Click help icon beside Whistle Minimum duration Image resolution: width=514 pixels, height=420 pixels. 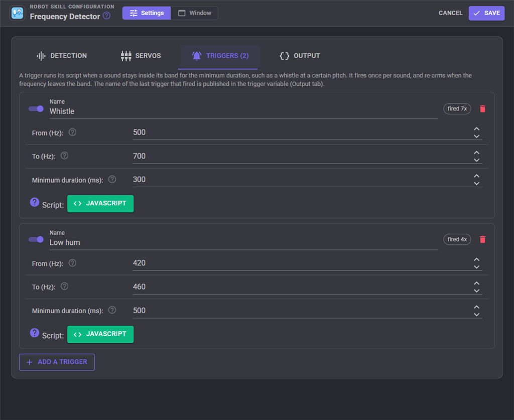click(112, 179)
